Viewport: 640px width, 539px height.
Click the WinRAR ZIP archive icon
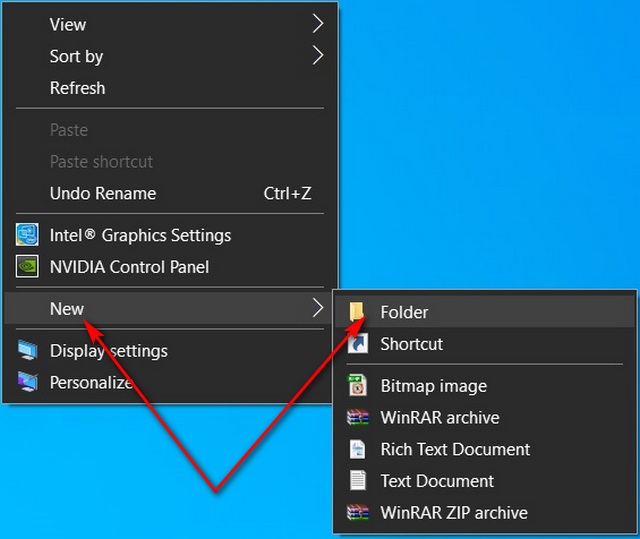click(x=358, y=512)
